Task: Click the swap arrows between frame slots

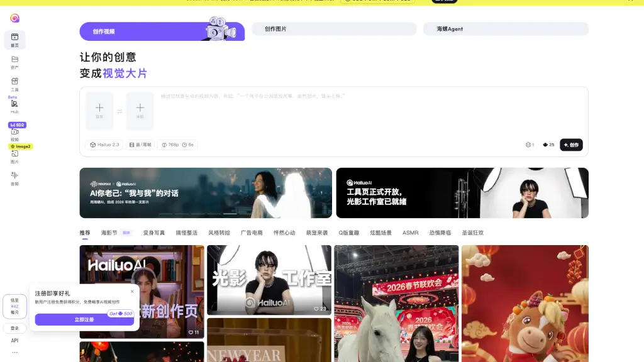Action: pyautogui.click(x=119, y=111)
